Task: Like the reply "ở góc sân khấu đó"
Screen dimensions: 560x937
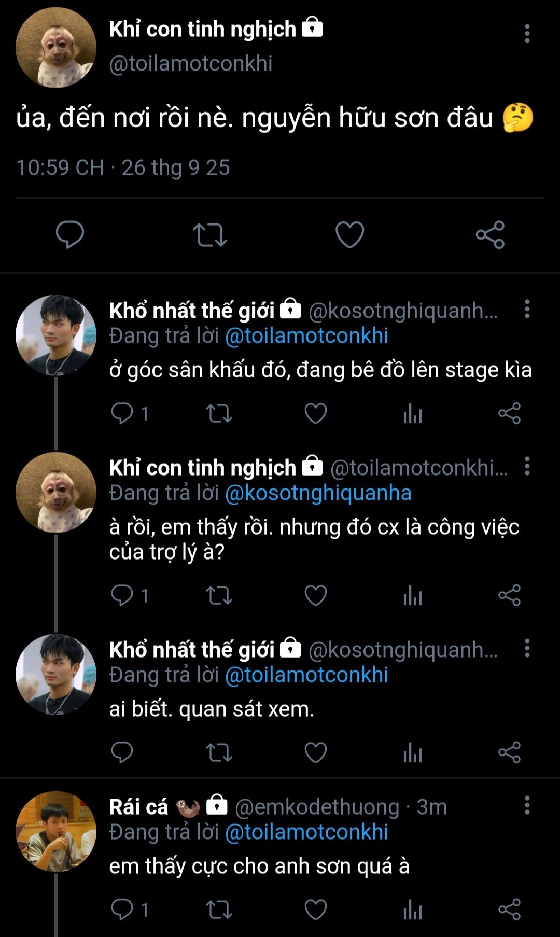Action: click(x=315, y=414)
